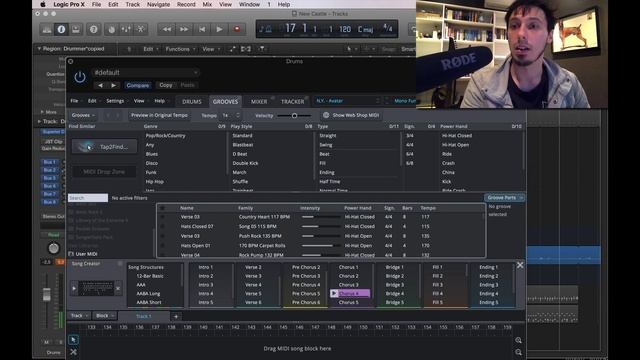Open the Track dropdown below Song Creator
Image resolution: width=640 pixels, height=360 pixels.
80,316
